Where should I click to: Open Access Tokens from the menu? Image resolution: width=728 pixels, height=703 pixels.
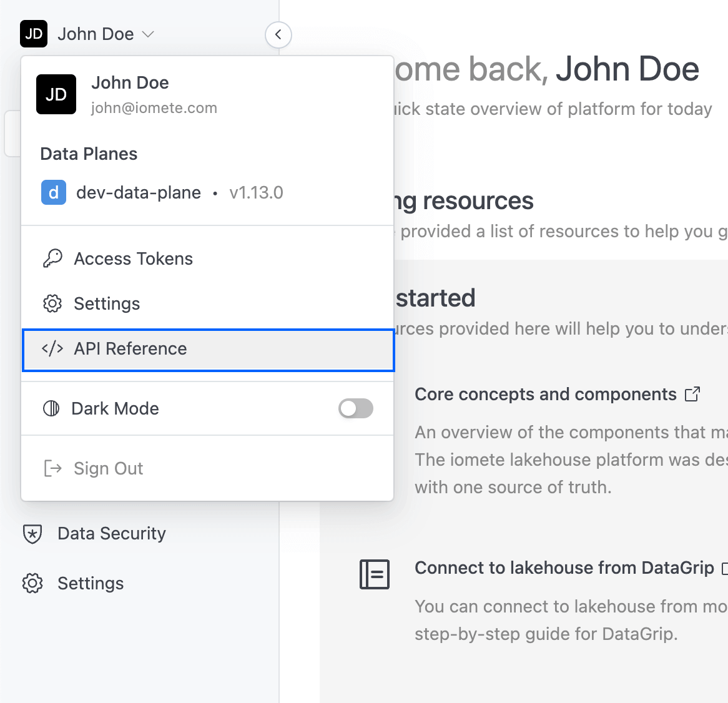[x=207, y=258]
